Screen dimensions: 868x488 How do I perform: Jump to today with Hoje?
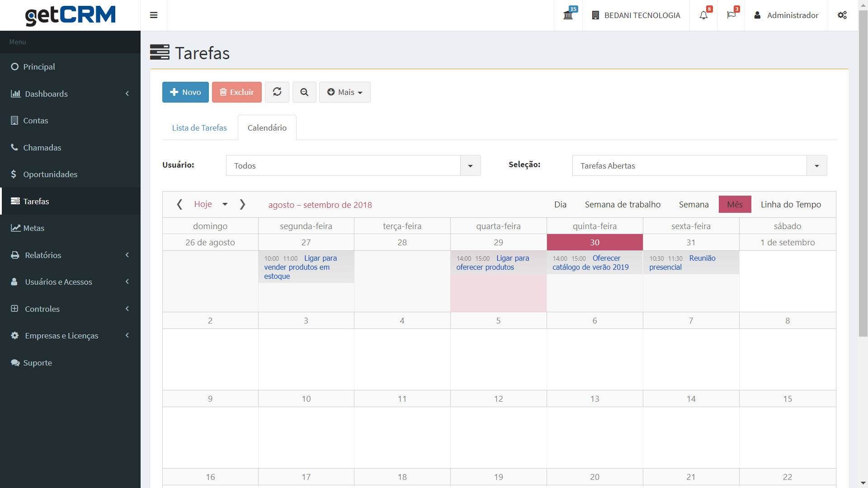(x=203, y=204)
